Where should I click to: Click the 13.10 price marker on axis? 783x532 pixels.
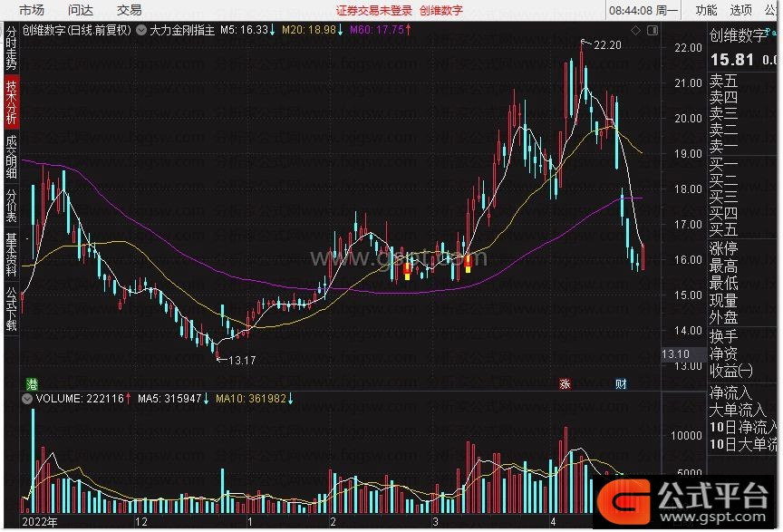(676, 354)
